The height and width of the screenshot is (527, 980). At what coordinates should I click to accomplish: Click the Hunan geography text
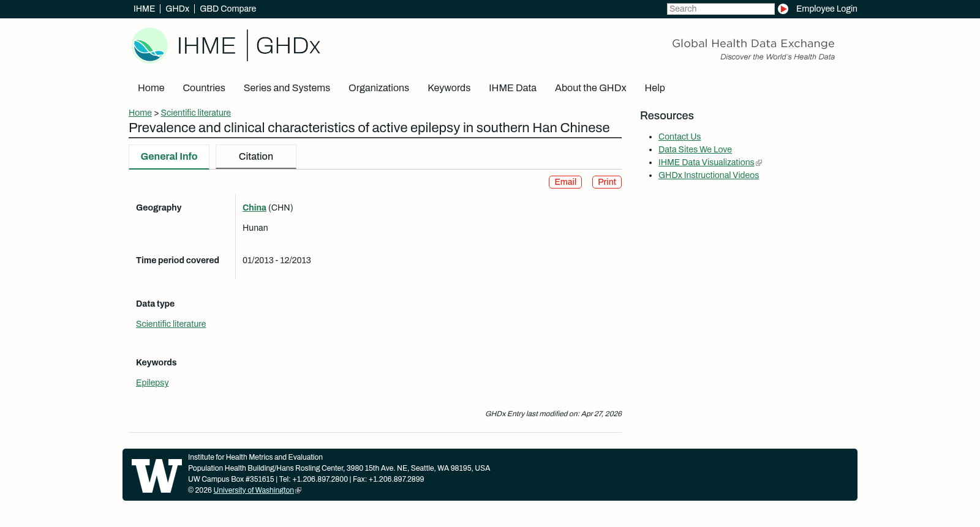coord(255,228)
